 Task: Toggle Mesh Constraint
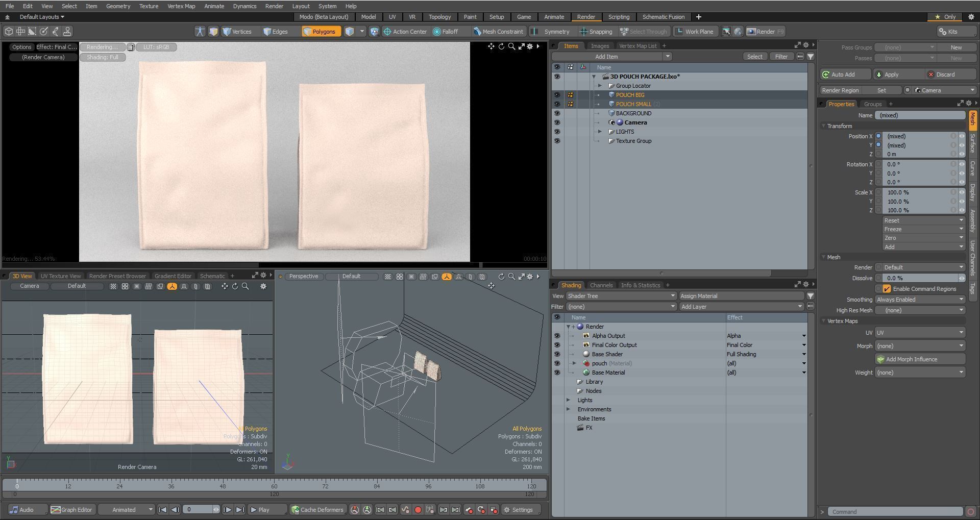(498, 32)
